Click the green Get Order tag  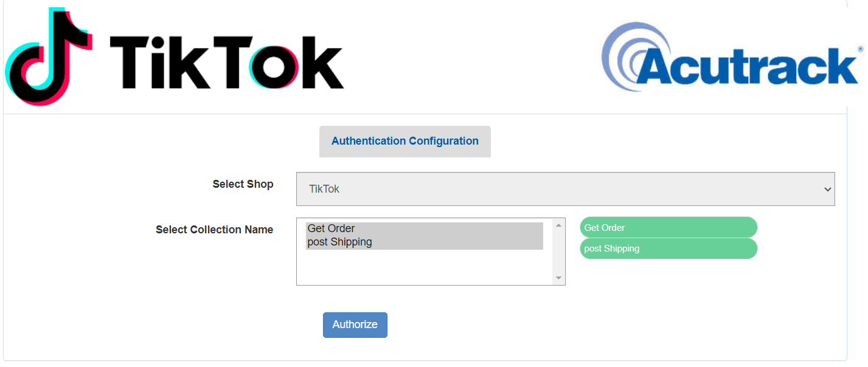coord(668,228)
